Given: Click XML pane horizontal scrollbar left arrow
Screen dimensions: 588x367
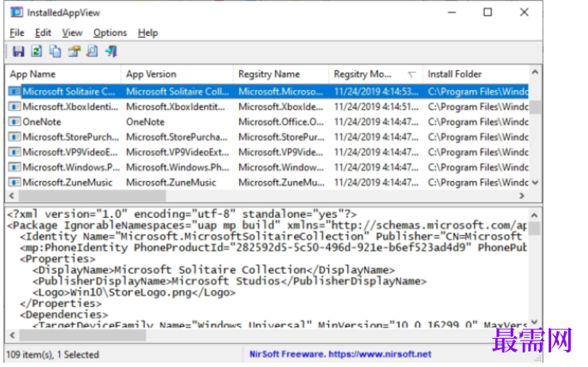Looking at the screenshot, I should click(12, 334).
